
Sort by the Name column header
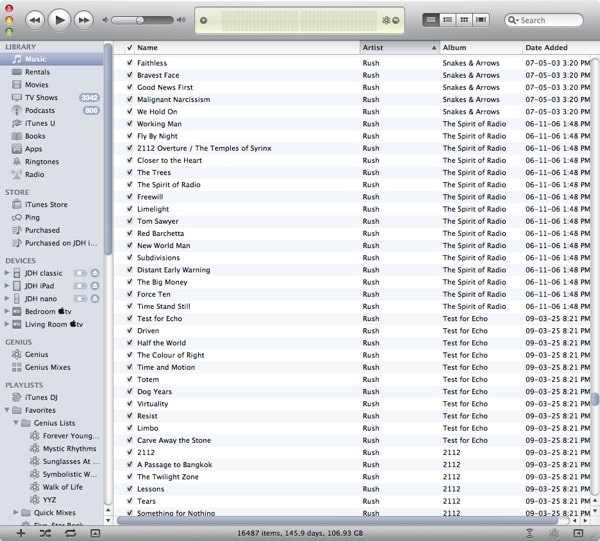(247, 47)
